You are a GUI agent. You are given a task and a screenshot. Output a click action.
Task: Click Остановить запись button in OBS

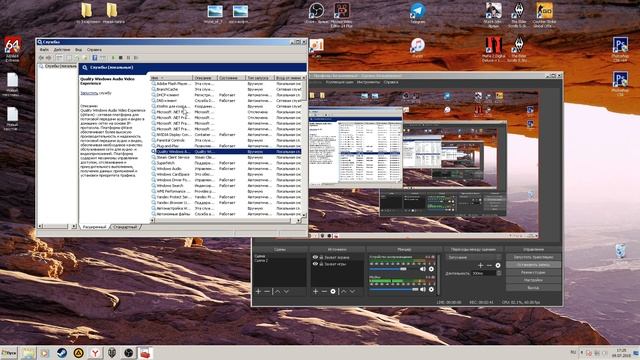(533, 265)
